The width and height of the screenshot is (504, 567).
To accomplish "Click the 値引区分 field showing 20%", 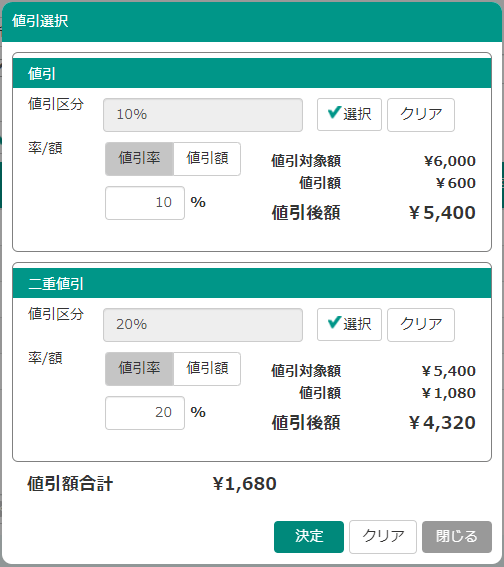I will (203, 324).
